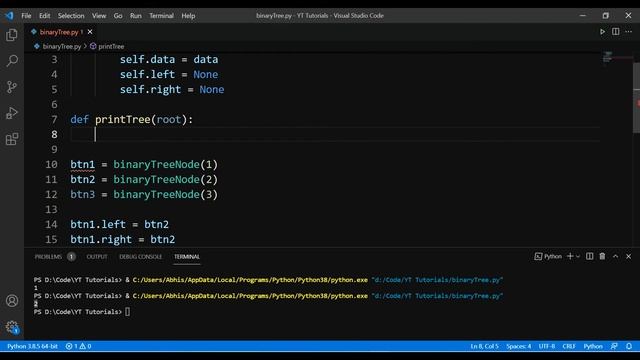Minimize the VS Code window
Viewport: 640px width, 360px height.
click(583, 16)
